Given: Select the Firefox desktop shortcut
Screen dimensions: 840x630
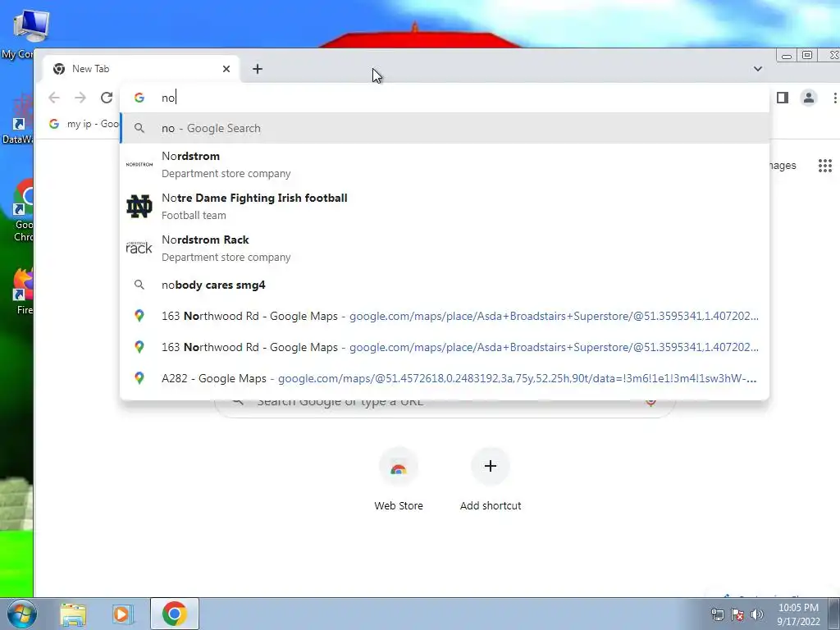Looking at the screenshot, I should (x=22, y=291).
